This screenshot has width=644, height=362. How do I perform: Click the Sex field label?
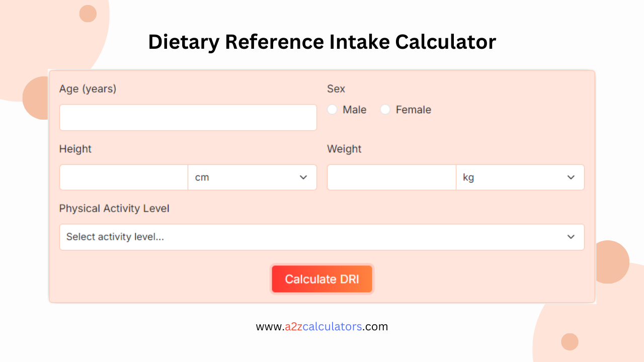coord(336,88)
